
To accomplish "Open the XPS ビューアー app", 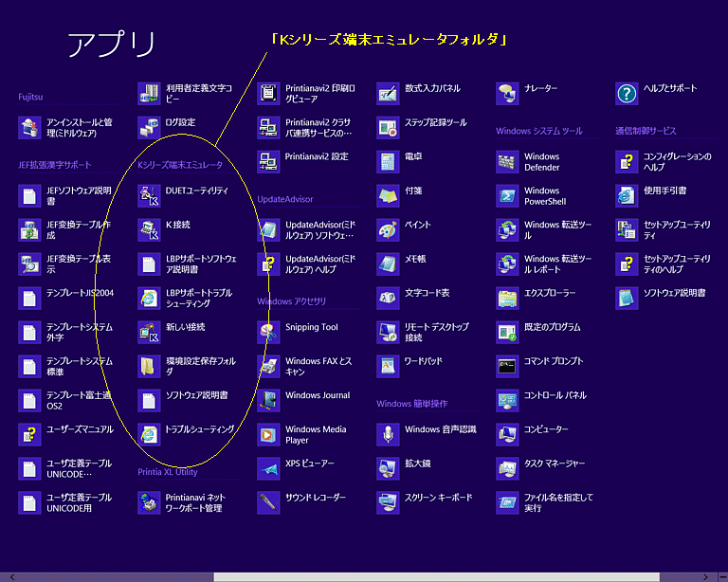I will coord(268,468).
